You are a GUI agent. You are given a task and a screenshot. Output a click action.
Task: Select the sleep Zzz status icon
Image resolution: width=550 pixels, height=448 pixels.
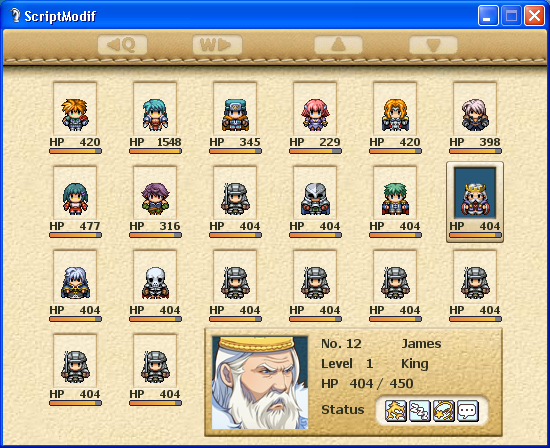click(x=420, y=410)
